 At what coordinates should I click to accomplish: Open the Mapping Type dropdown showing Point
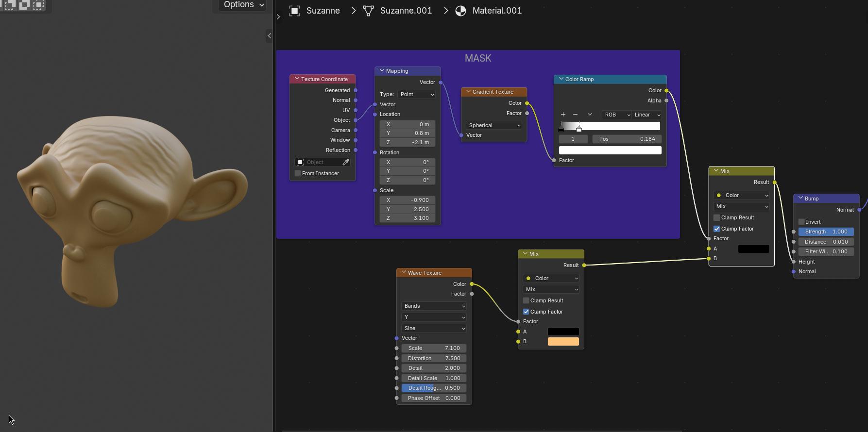point(416,94)
